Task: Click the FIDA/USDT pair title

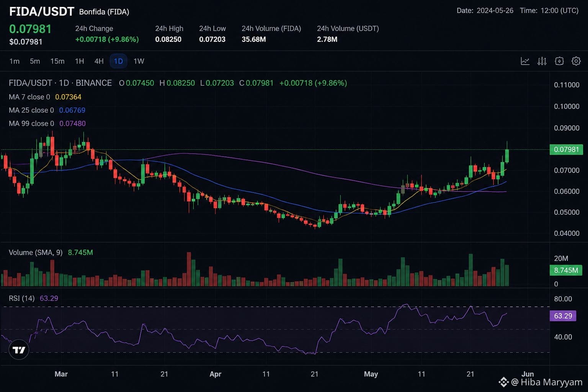Action: [42, 11]
